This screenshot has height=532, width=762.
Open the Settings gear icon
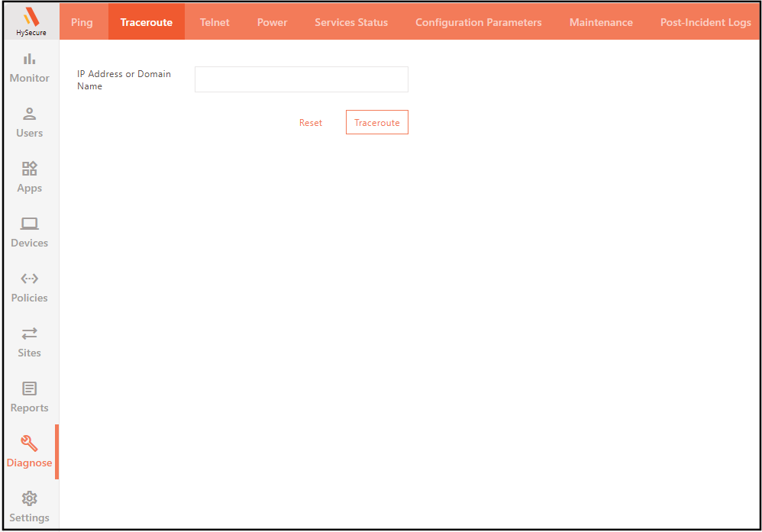[30, 498]
